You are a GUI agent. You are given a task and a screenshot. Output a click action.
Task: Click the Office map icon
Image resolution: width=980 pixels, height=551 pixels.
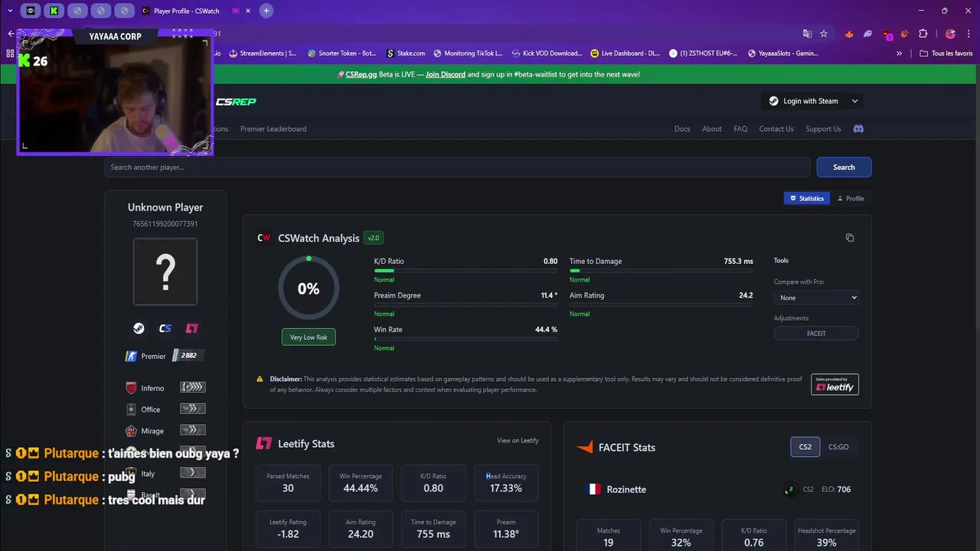tap(131, 409)
